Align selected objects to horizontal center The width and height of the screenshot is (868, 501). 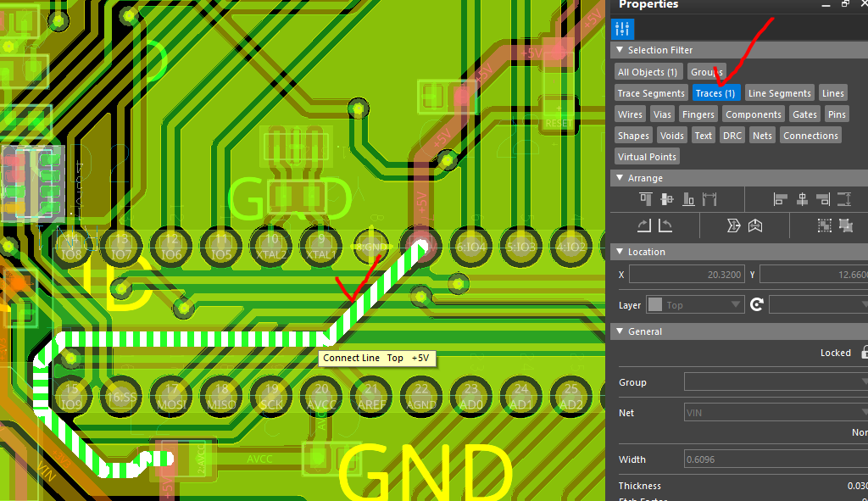[x=802, y=199]
